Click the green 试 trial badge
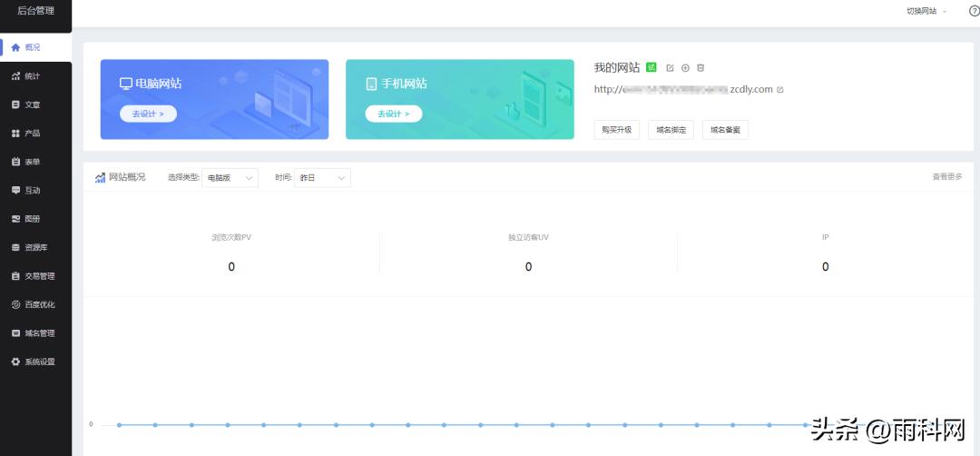Image resolution: width=980 pixels, height=456 pixels. click(652, 67)
